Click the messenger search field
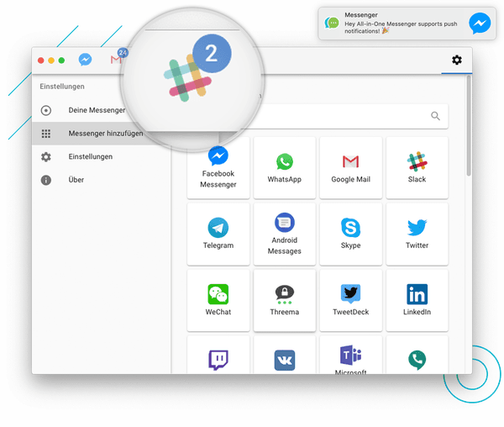504x427 pixels. (x=336, y=117)
